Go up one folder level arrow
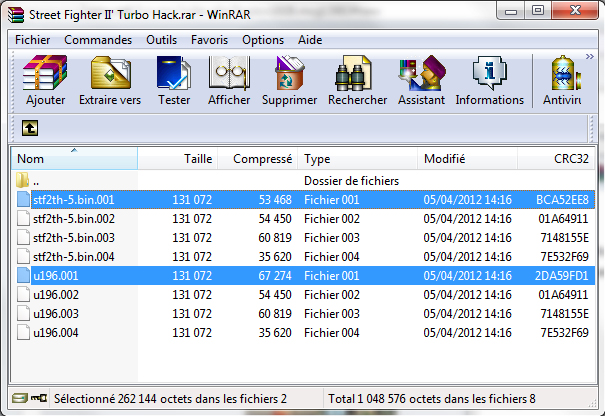 (x=30, y=128)
